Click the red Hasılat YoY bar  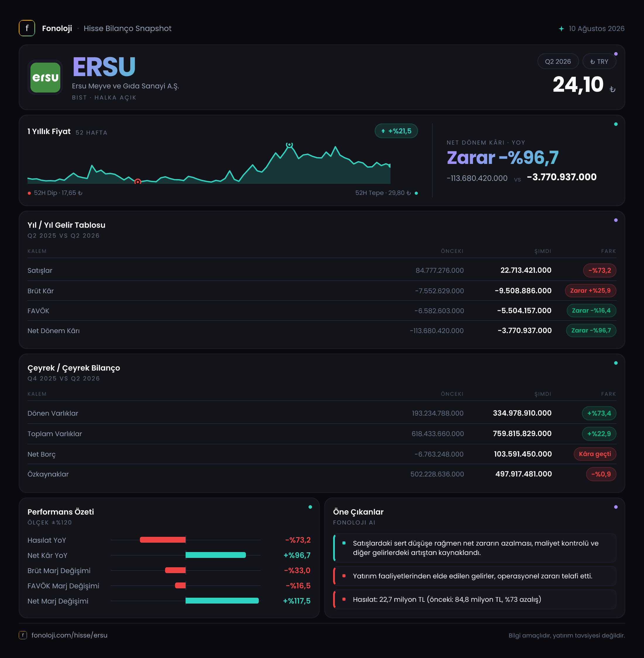[x=163, y=540]
